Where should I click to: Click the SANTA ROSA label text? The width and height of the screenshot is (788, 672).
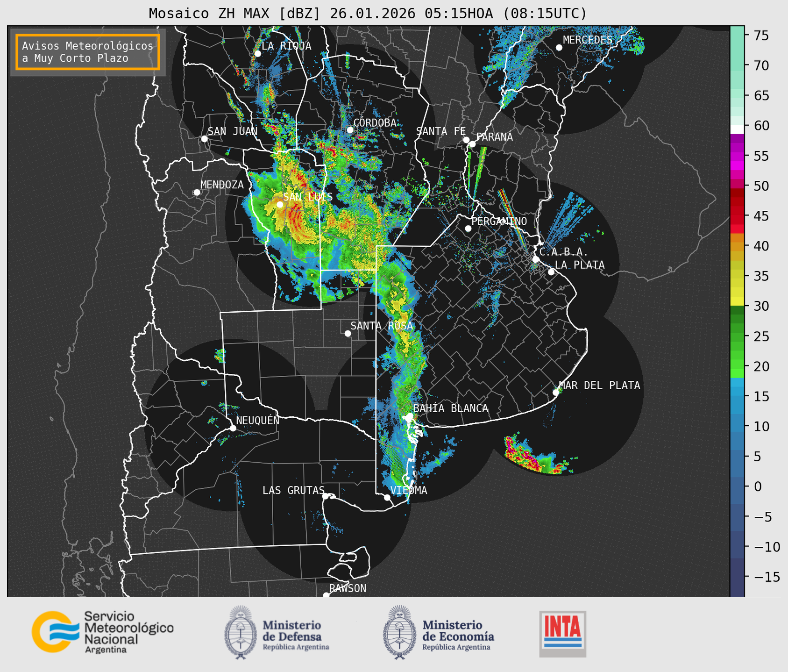click(382, 326)
